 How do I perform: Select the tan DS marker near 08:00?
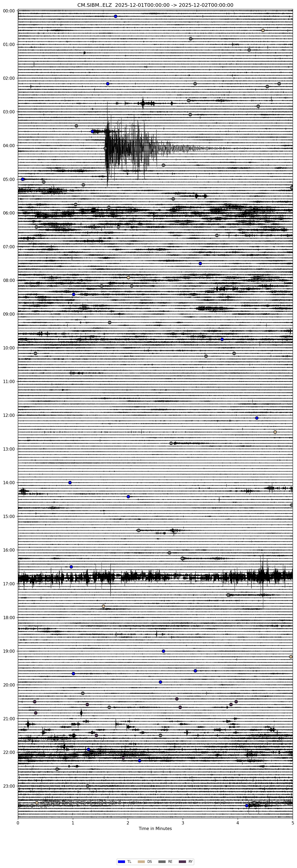(x=128, y=277)
